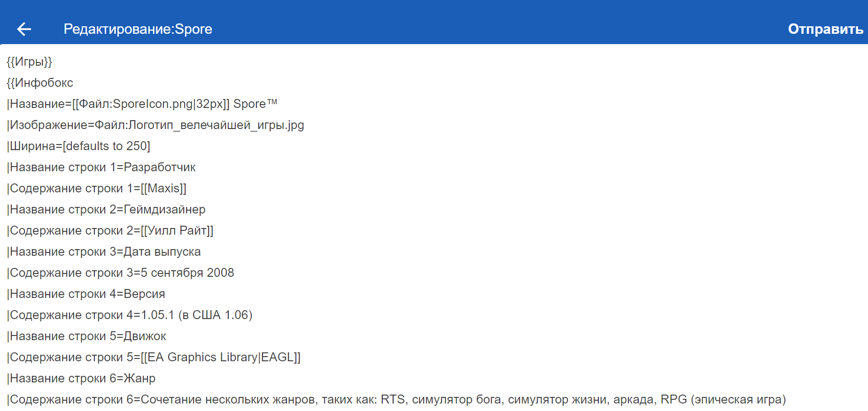The width and height of the screenshot is (868, 411).
Task: Click the Сочетание нескольких жанров line
Action: click(x=396, y=399)
